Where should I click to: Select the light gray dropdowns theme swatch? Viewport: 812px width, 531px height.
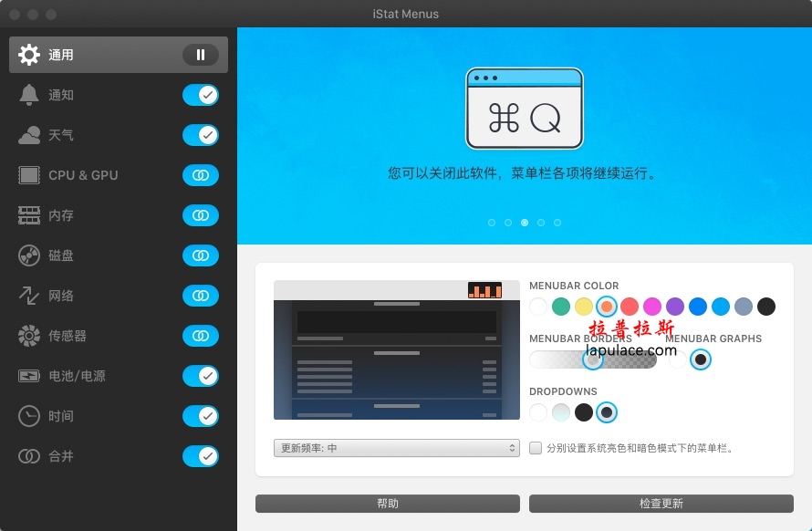(x=561, y=412)
